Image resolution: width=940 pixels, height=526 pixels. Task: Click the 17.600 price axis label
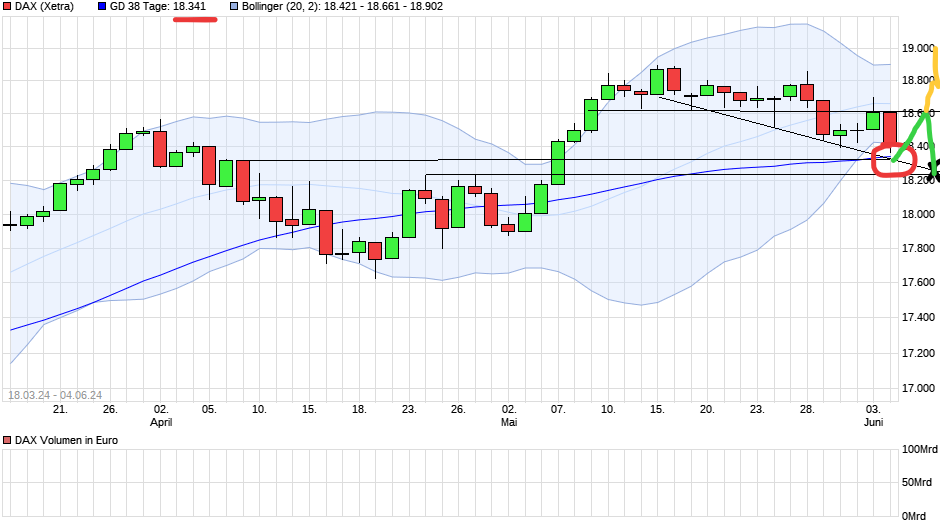pos(918,282)
